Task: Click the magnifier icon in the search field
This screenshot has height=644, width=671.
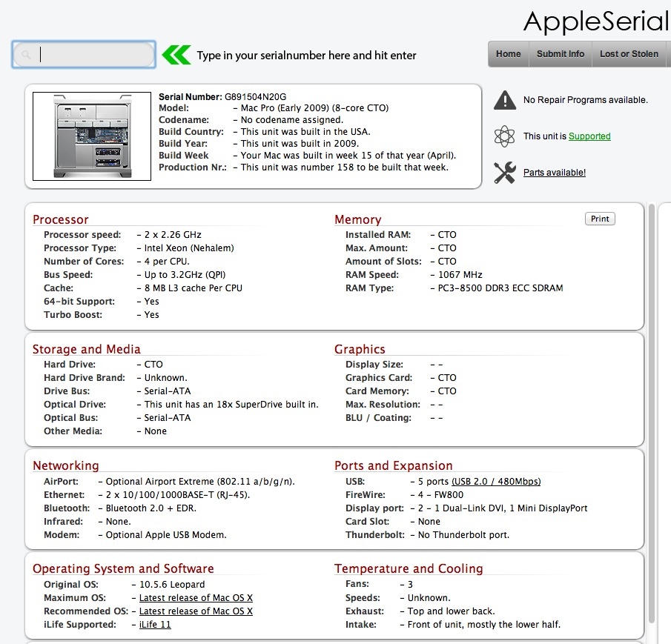Action: pos(26,55)
